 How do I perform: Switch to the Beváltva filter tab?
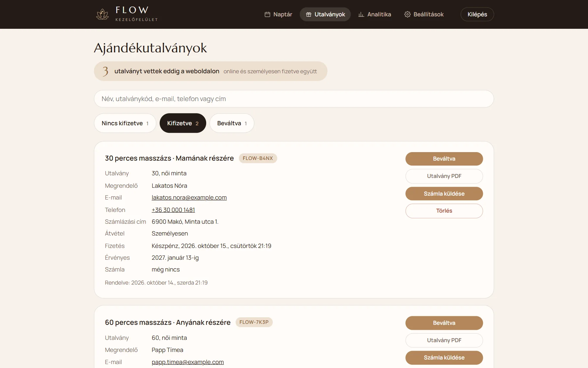pyautogui.click(x=232, y=123)
